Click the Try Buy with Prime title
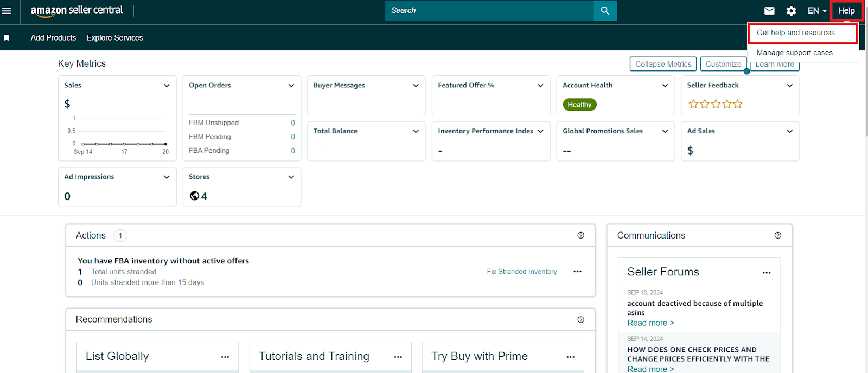The height and width of the screenshot is (373, 868). [x=480, y=356]
